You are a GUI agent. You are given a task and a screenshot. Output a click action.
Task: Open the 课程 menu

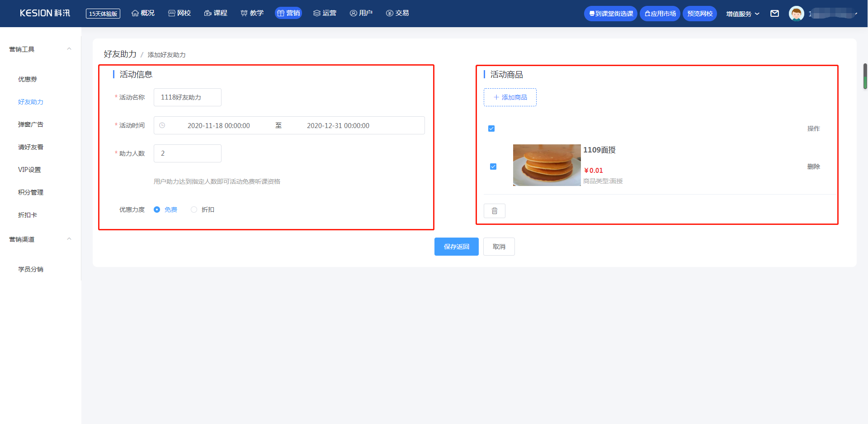pyautogui.click(x=216, y=13)
